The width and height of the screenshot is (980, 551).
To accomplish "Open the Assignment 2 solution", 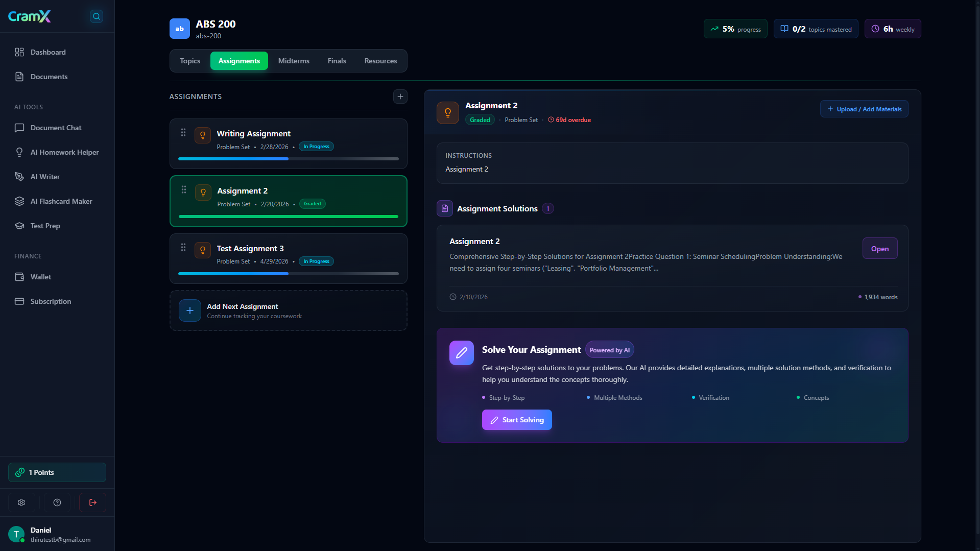I will [880, 249].
